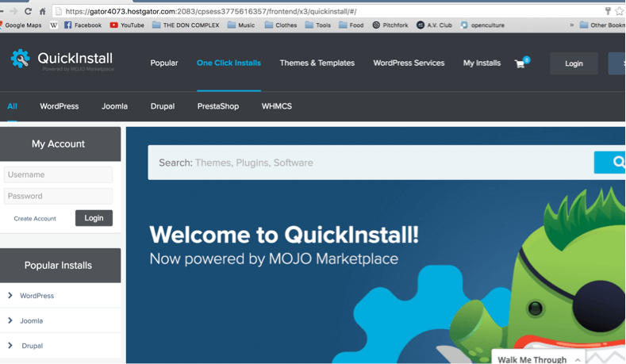The image size is (626, 364).
Task: Select the All category tab
Action: pos(12,106)
